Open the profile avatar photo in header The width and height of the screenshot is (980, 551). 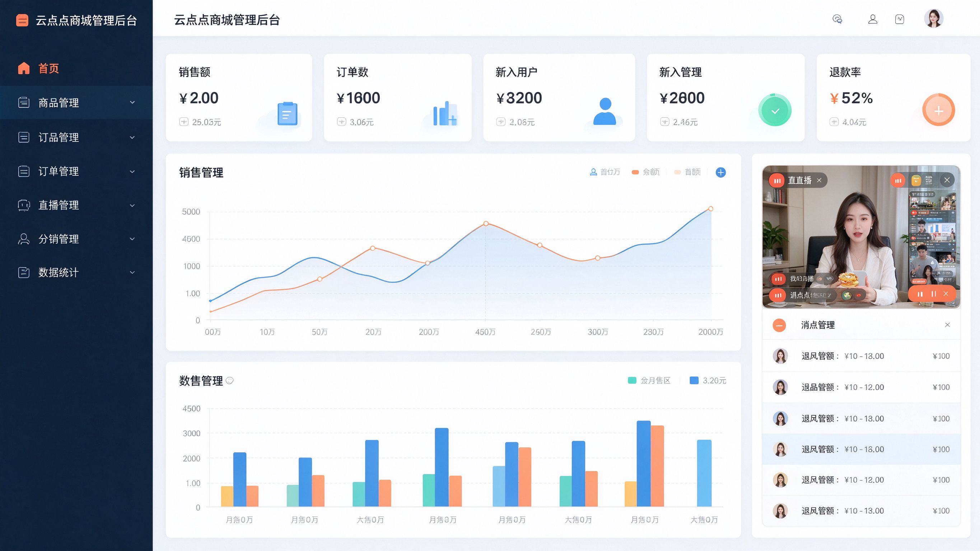point(934,19)
